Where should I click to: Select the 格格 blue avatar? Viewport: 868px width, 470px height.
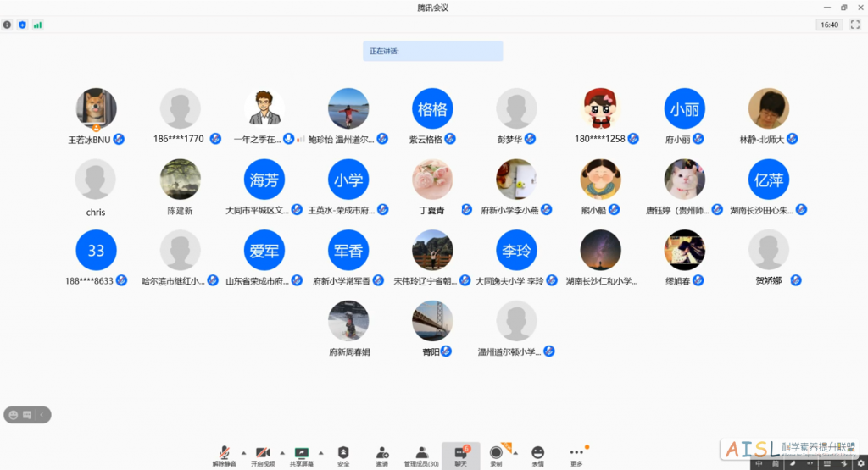click(x=432, y=108)
